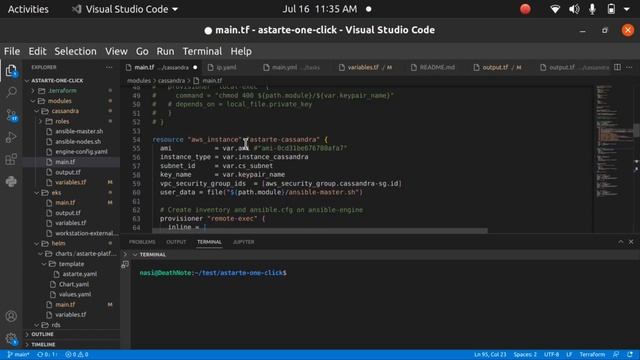Image resolution: width=640 pixels, height=360 pixels.
Task: Split the editor to the right
Action: [617, 67]
